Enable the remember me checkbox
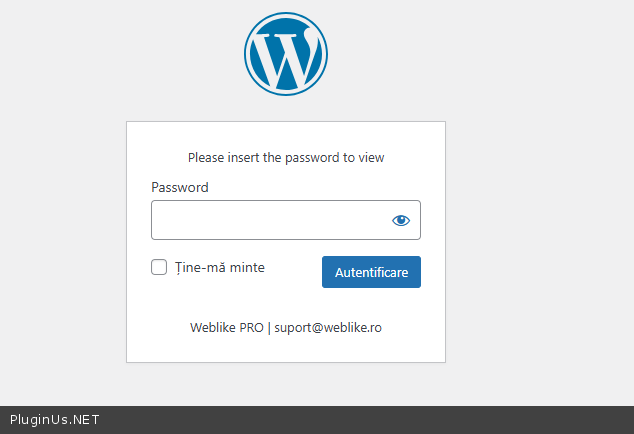The width and height of the screenshot is (634, 434). pos(159,267)
